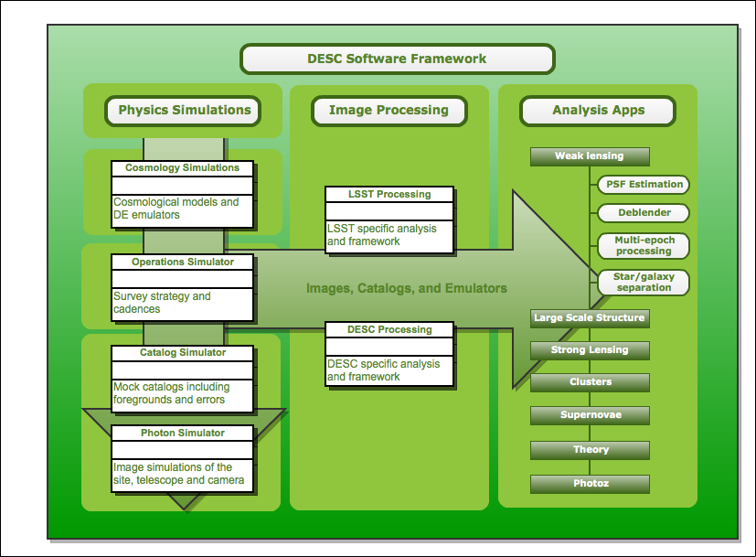Click empty middle row of Photon Simulator box

tap(182, 450)
